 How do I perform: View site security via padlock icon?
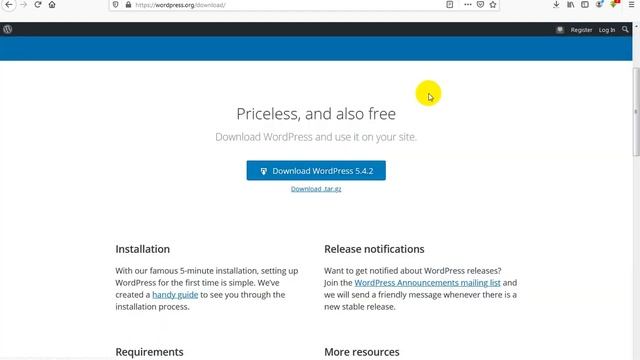click(x=128, y=5)
